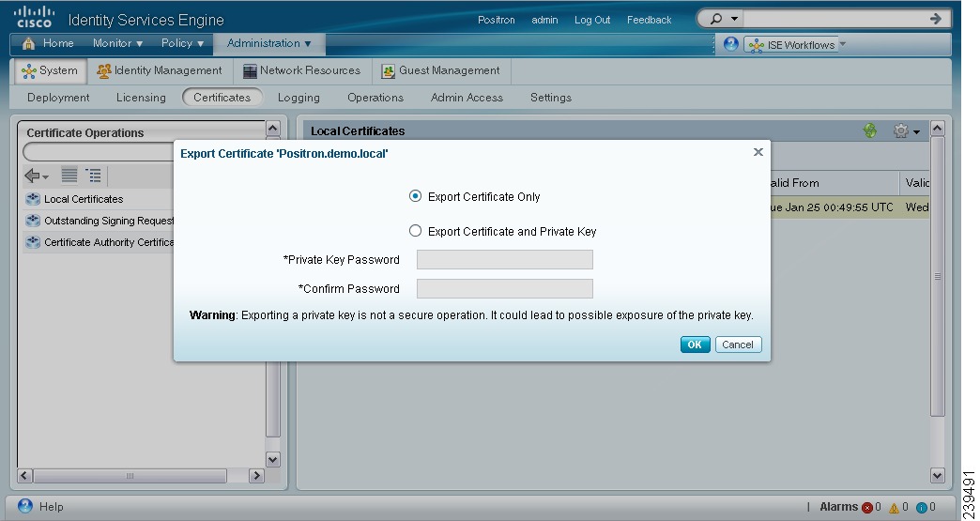Switch to Settings submenu
This screenshot has width=980, height=521.
pyautogui.click(x=551, y=98)
